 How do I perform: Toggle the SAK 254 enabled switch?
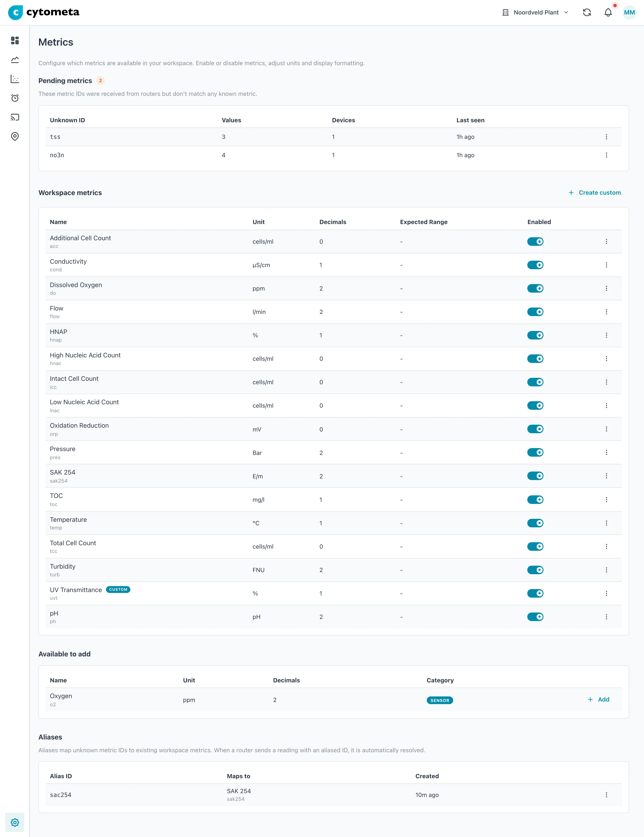pyautogui.click(x=535, y=476)
